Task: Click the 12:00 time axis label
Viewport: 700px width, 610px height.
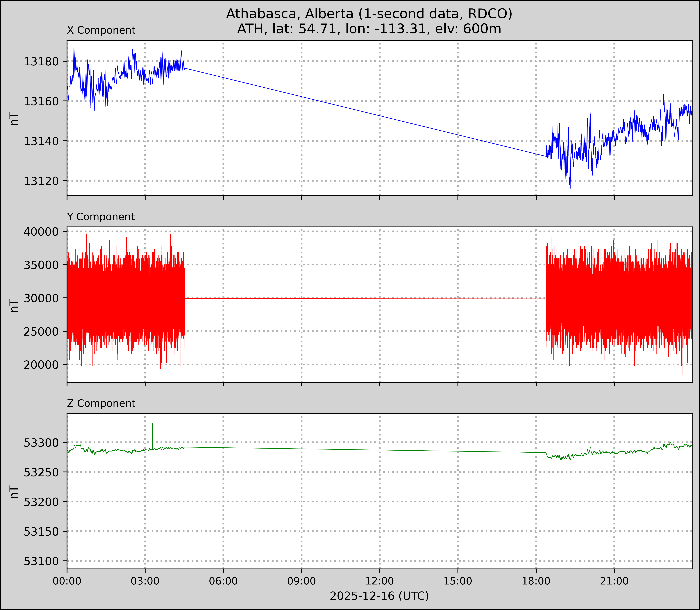Action: tap(380, 581)
